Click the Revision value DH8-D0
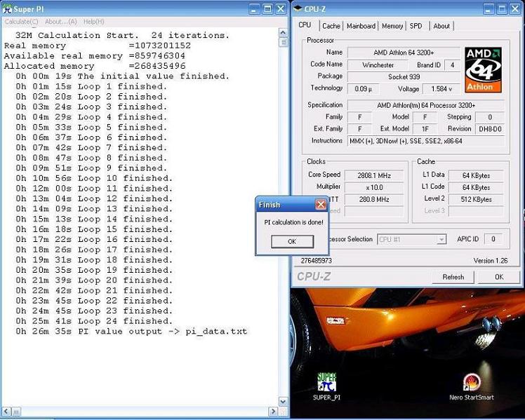Screen dimensions: 525x420 tap(490, 129)
